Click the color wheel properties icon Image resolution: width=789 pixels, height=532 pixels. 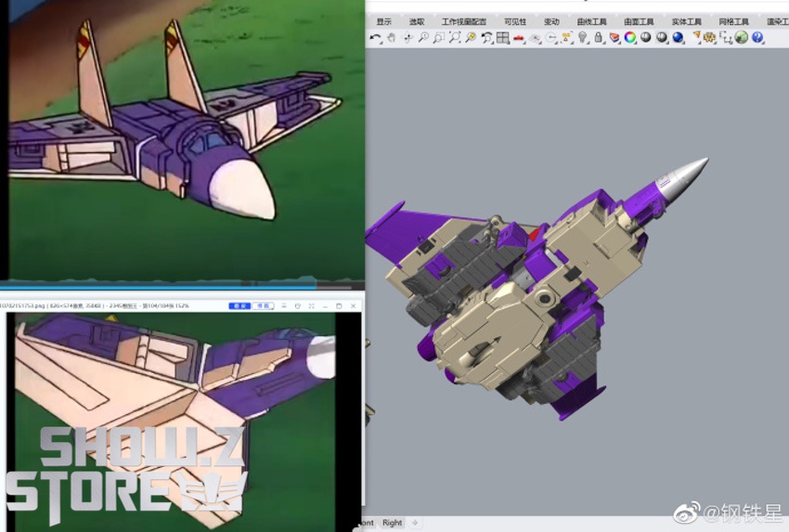[x=630, y=37]
